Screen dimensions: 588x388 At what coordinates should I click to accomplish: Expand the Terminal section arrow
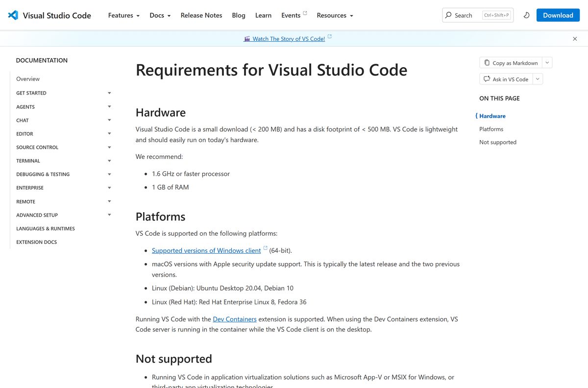109,161
